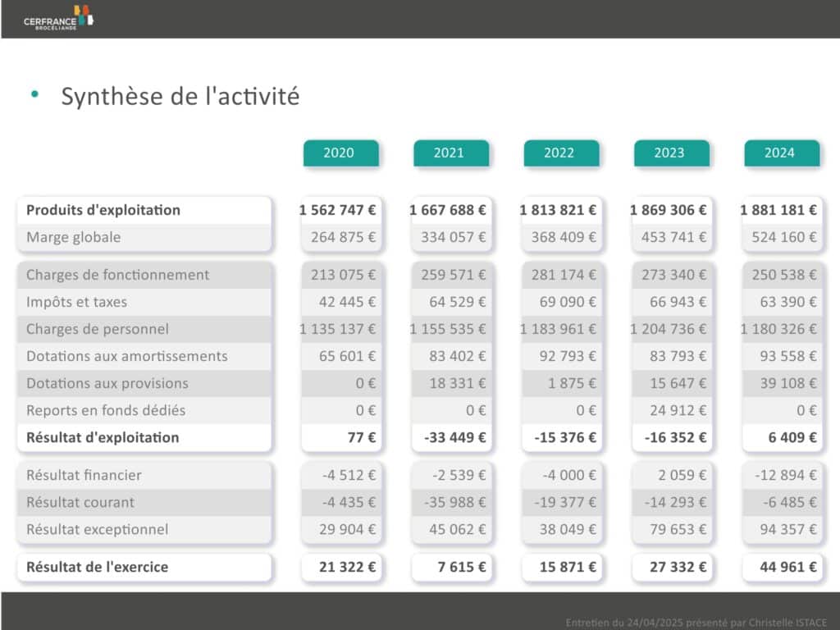
Task: Click the Marge globale value '524 160 €'
Action: coord(785,237)
